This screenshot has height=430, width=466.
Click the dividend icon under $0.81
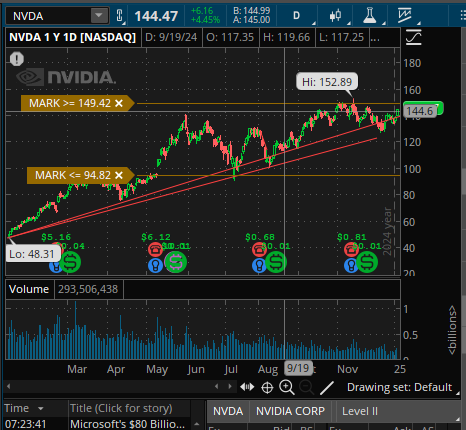pos(367,262)
